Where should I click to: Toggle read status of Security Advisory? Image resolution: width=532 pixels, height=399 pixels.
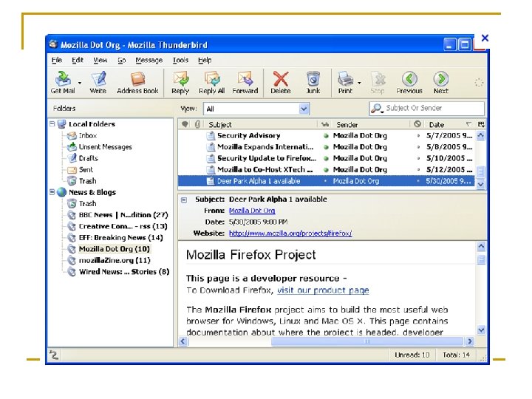pyautogui.click(x=326, y=136)
